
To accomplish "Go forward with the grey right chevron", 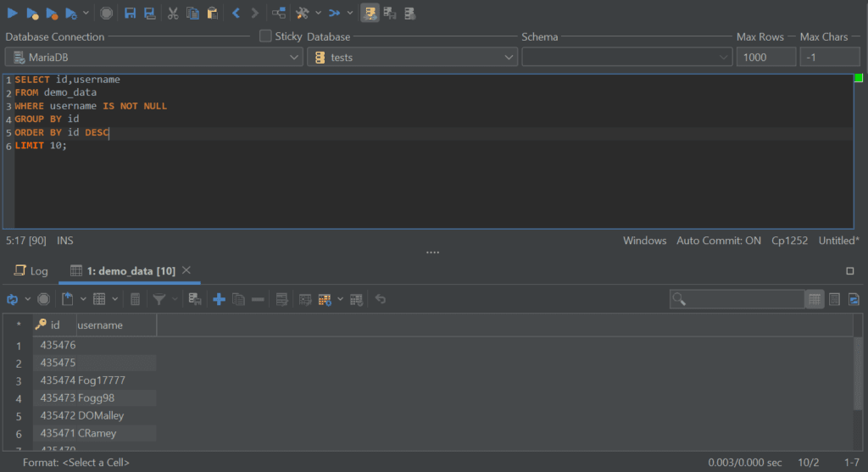I will [x=254, y=13].
